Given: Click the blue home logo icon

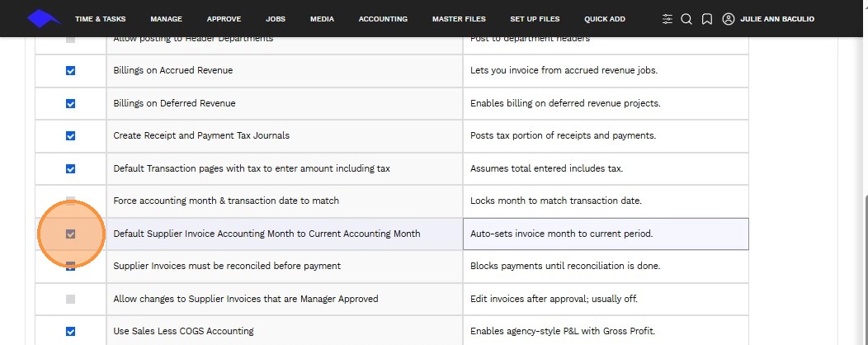Looking at the screenshot, I should (44, 18).
